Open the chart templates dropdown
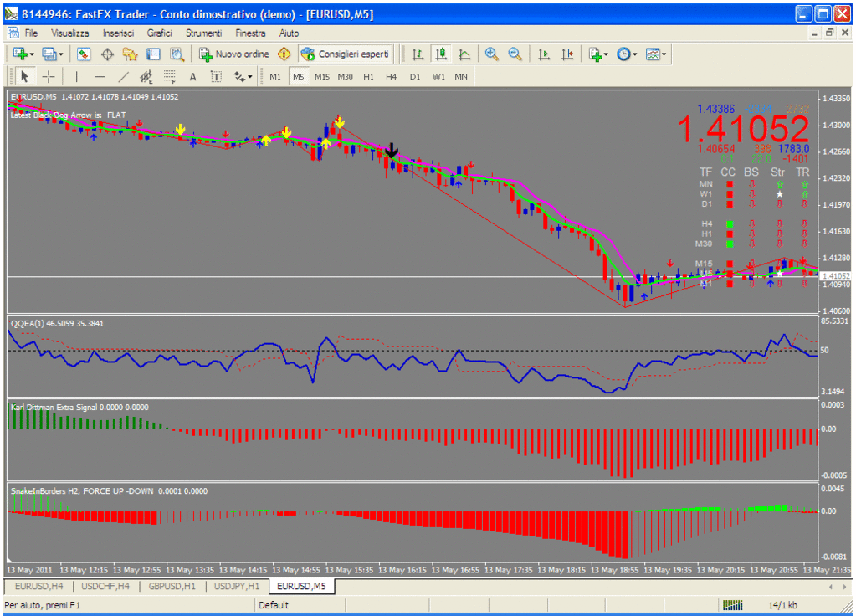Image resolution: width=856 pixels, height=616 pixels. point(664,54)
